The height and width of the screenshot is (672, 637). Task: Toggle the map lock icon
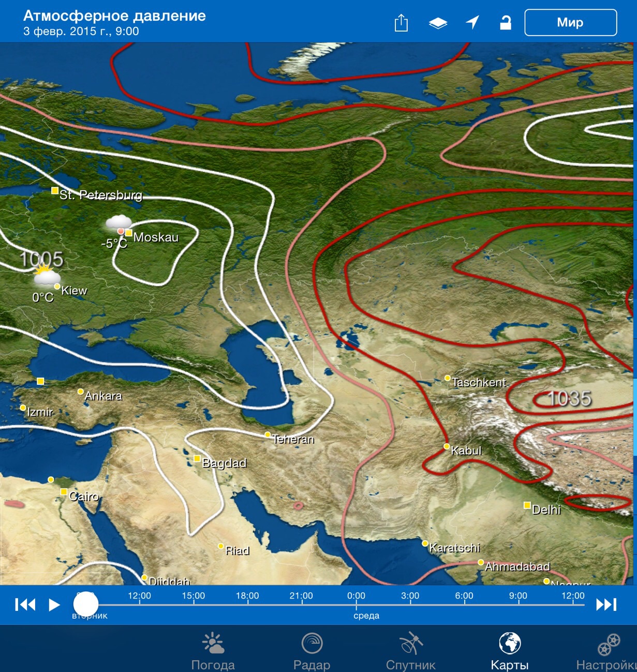pyautogui.click(x=506, y=22)
